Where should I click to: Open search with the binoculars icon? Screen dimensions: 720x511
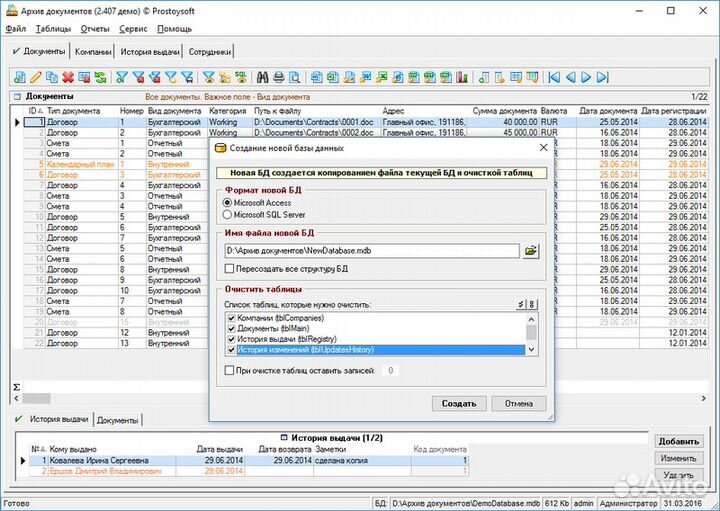(263, 77)
